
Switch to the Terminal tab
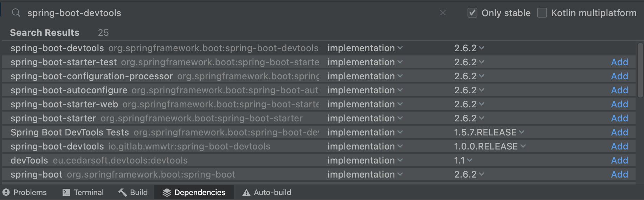click(89, 192)
